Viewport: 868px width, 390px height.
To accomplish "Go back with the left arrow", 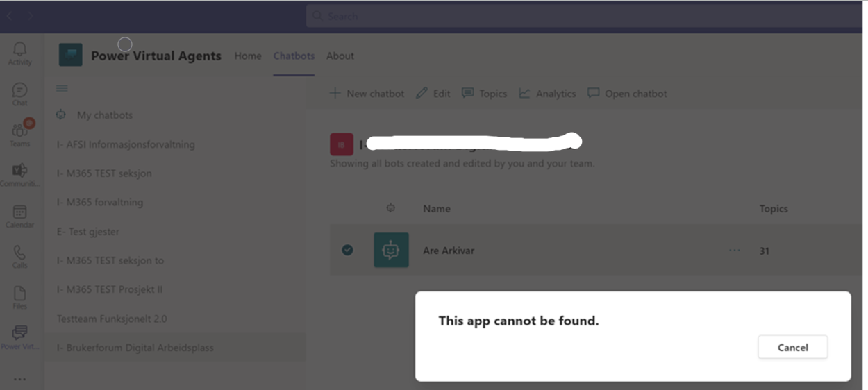I will pyautogui.click(x=9, y=15).
